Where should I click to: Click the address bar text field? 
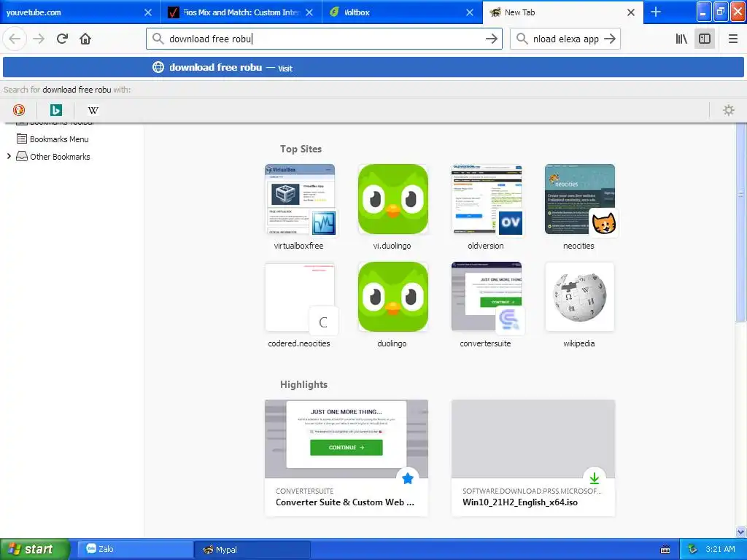coord(324,39)
